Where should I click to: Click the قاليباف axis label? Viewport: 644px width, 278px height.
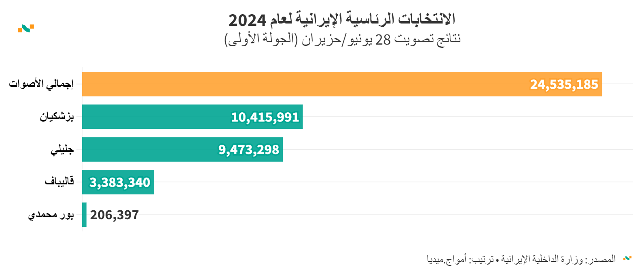(59, 182)
